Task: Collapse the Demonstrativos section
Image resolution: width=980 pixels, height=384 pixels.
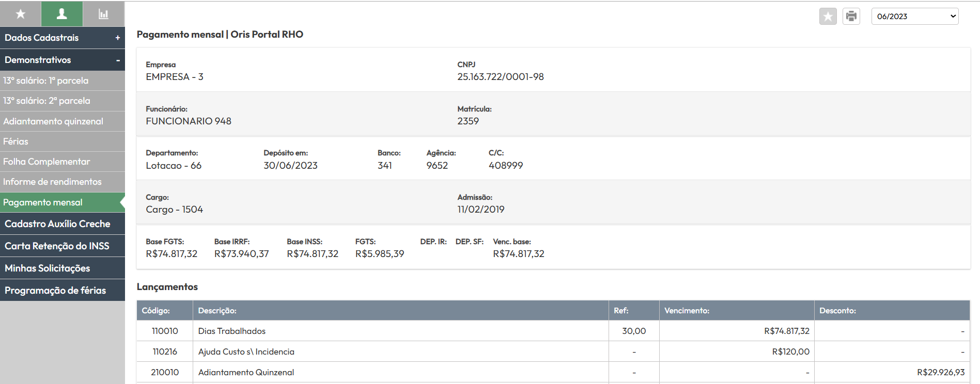Action: point(63,60)
